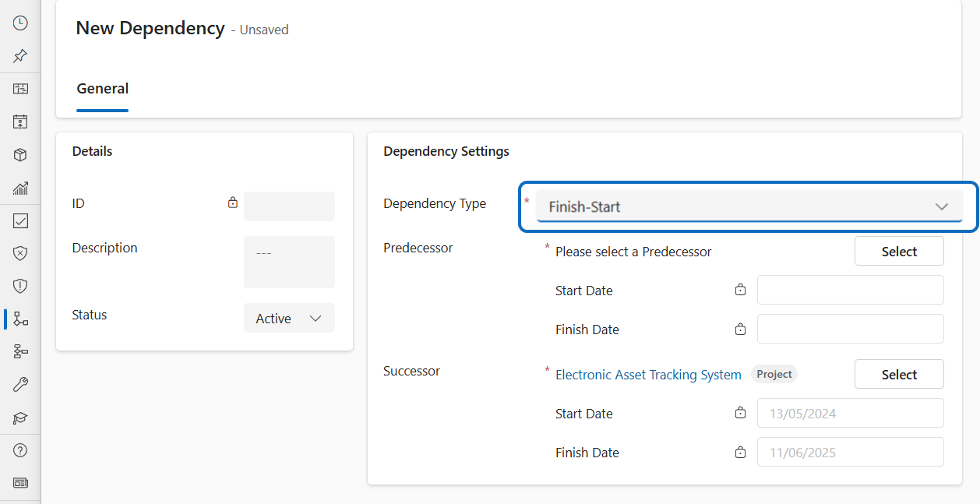Open the checkmark box icon in sidebar
The image size is (980, 504).
(21, 221)
